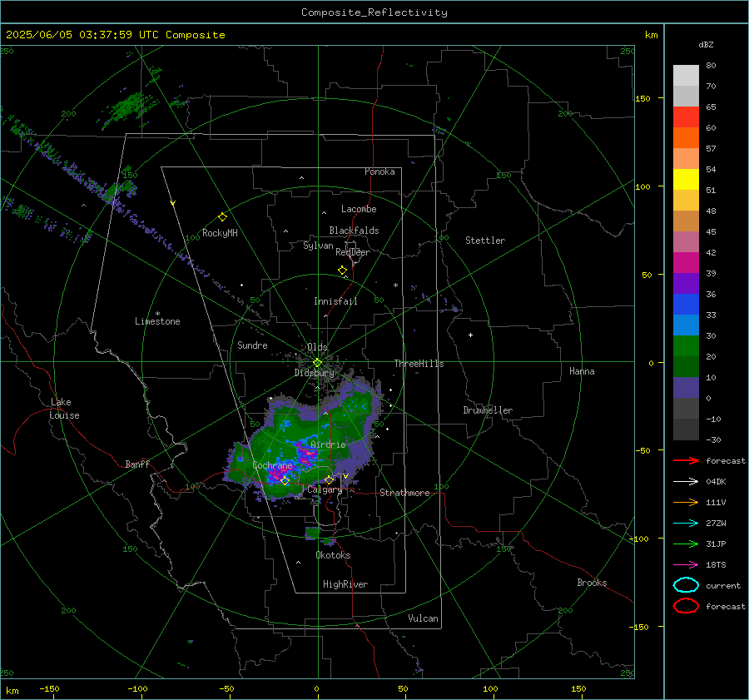
Task: Click the Stettler label
Action: (x=485, y=241)
